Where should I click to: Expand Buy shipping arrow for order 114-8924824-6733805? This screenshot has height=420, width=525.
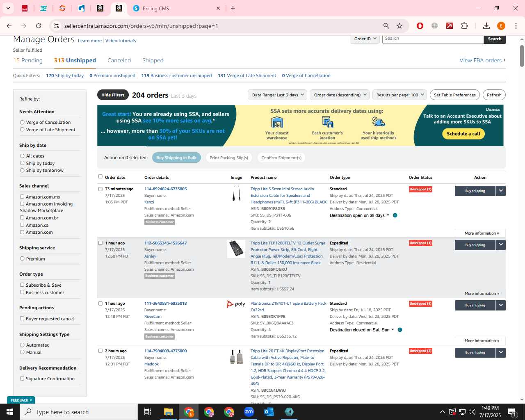pyautogui.click(x=501, y=191)
